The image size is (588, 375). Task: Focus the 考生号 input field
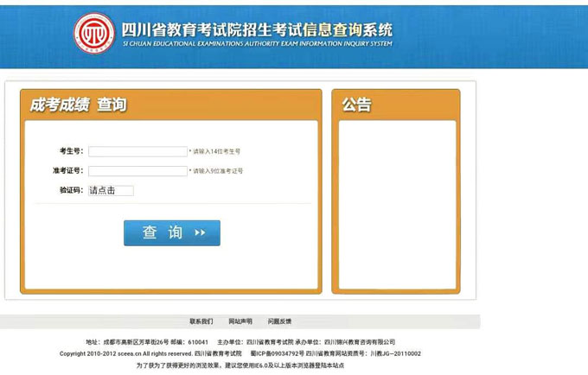click(x=137, y=151)
